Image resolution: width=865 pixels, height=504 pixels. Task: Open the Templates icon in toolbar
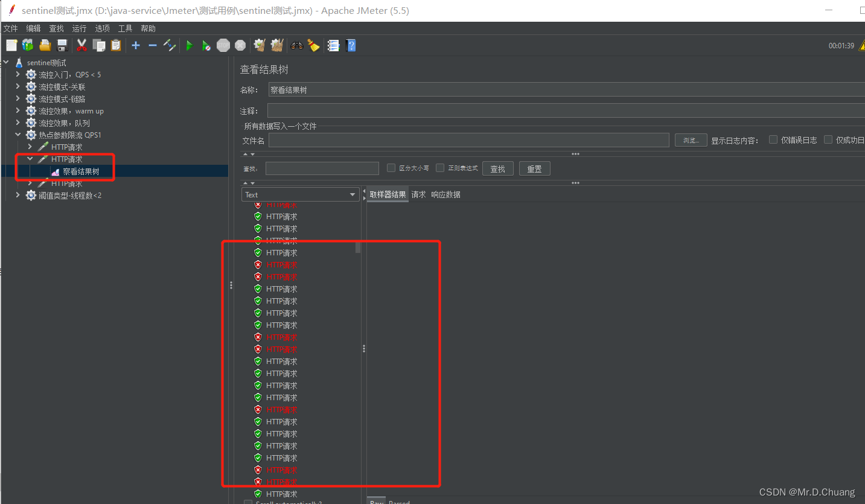click(x=28, y=45)
